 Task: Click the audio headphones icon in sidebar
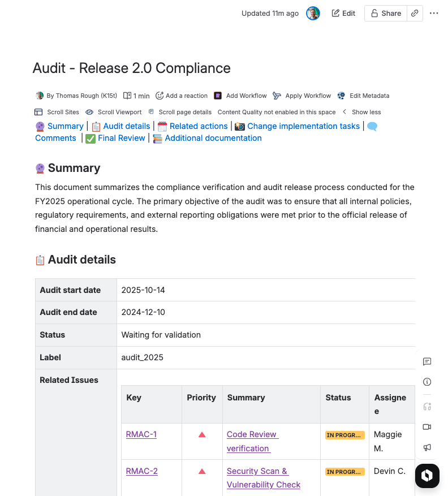coord(427,406)
